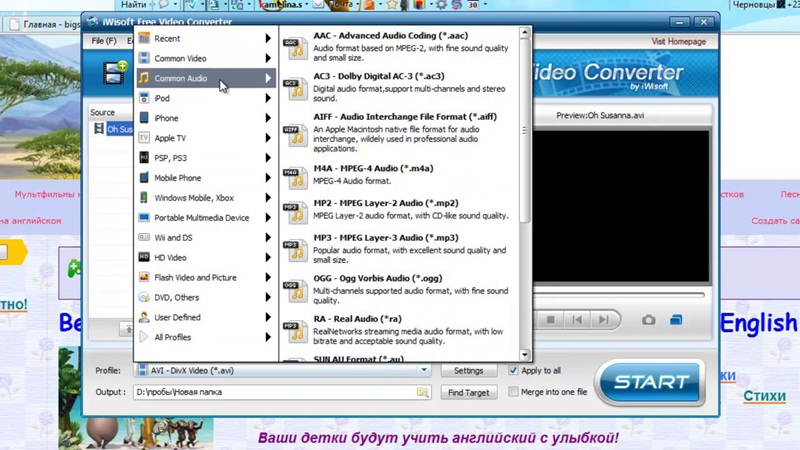The image size is (800, 450).
Task: Click the Common Audio music note icon
Action: click(144, 78)
